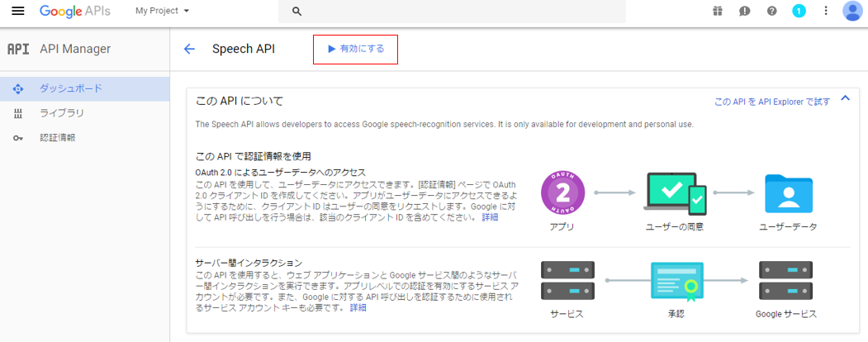The width and height of the screenshot is (868, 342).
Task: Click the search magnifier icon
Action: tap(296, 11)
